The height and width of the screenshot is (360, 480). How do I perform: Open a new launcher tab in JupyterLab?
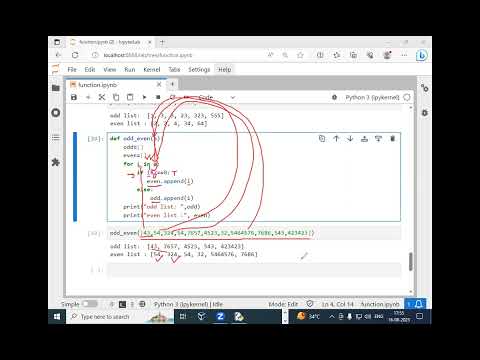click(172, 84)
